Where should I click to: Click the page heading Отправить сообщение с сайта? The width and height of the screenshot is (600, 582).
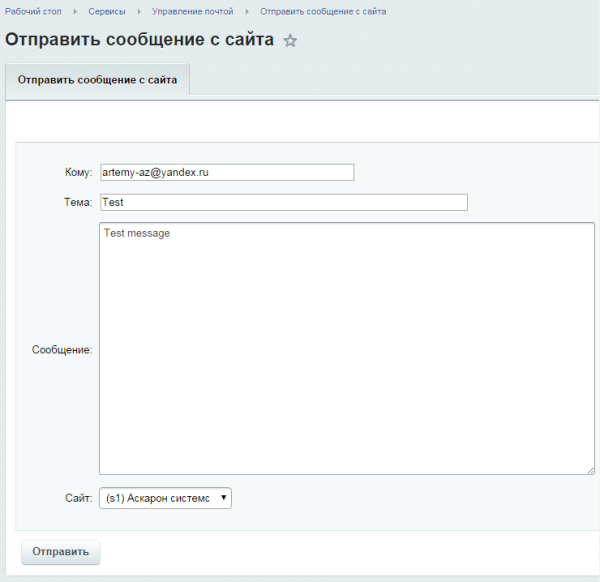(140, 41)
